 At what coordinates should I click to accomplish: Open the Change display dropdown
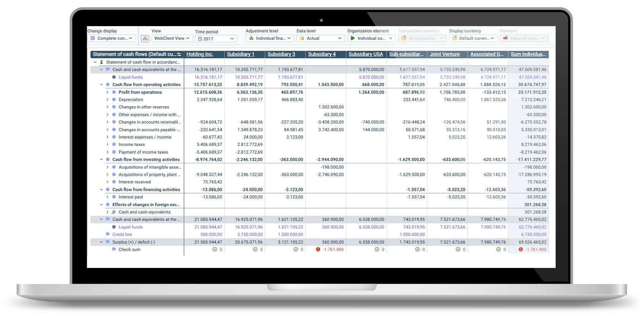[112, 38]
